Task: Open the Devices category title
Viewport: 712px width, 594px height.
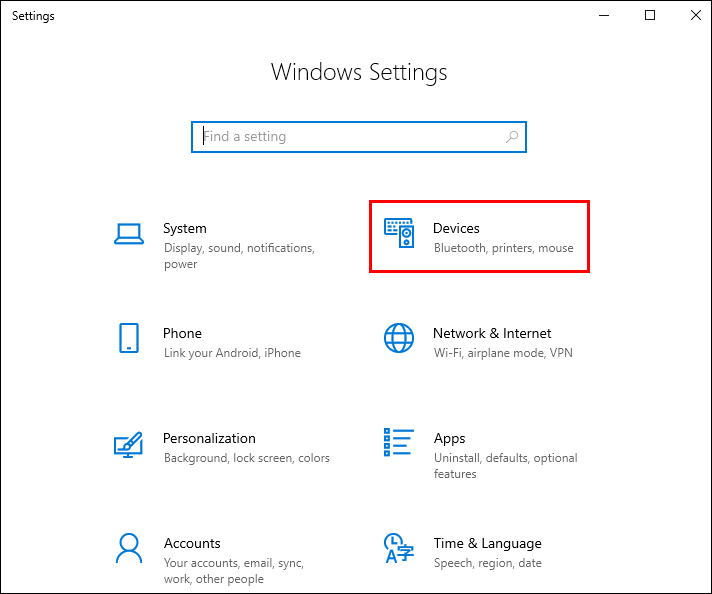Action: tap(456, 228)
